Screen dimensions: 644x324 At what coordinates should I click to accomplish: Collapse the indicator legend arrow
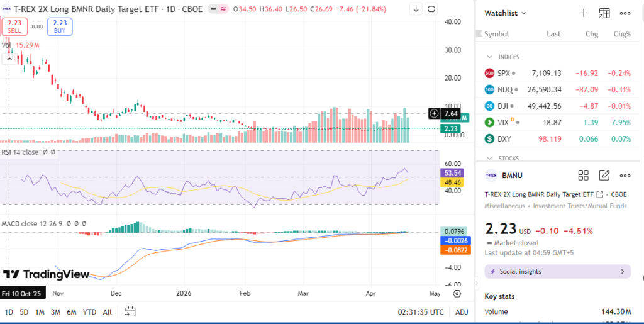click(9, 59)
